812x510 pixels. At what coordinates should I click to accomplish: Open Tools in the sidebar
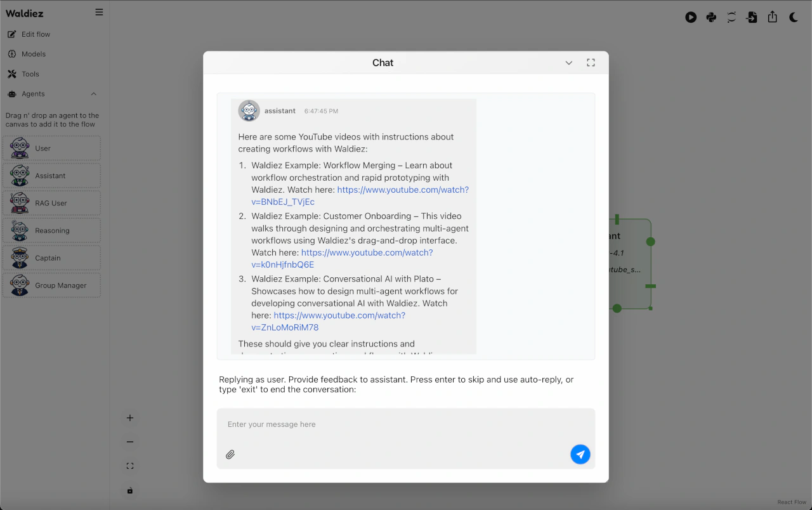point(30,74)
